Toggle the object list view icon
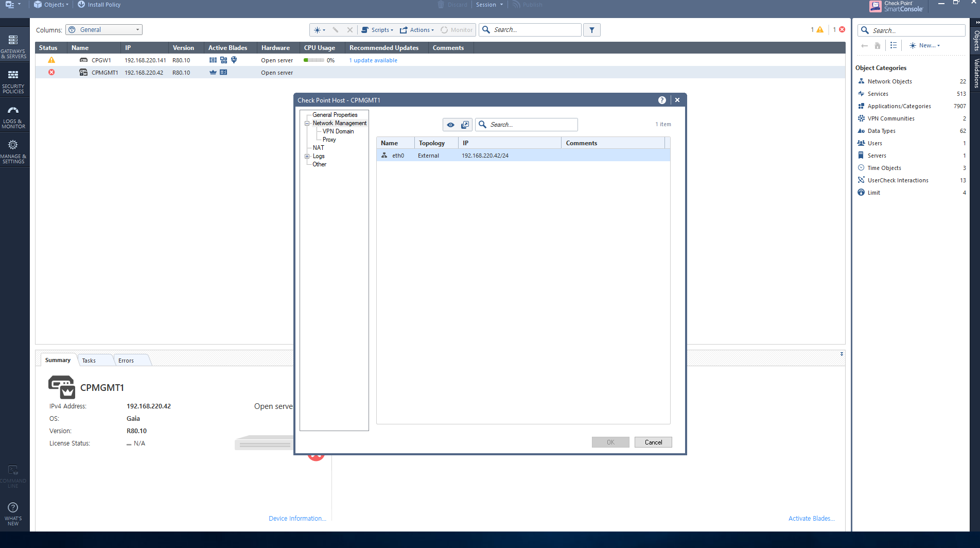 tap(894, 45)
